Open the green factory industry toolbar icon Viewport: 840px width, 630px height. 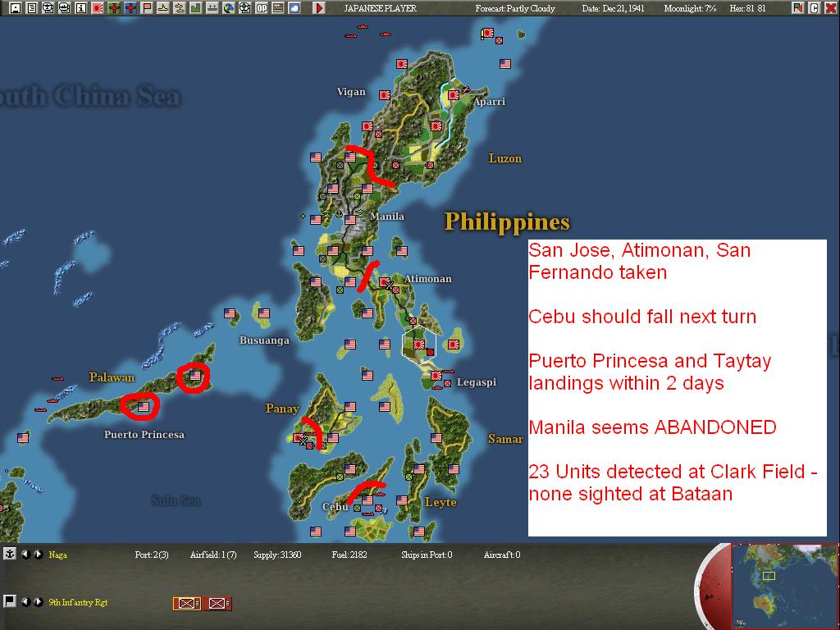196,8
